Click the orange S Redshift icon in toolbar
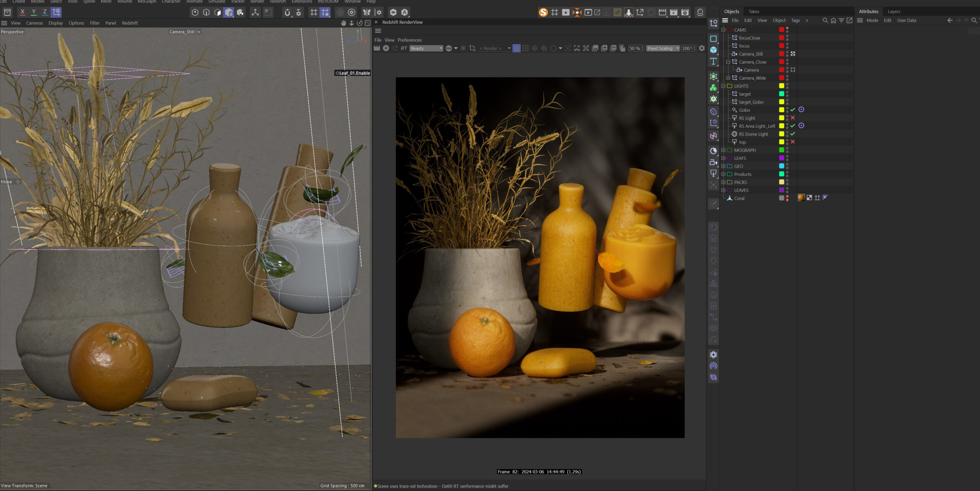980x491 pixels. [x=543, y=12]
